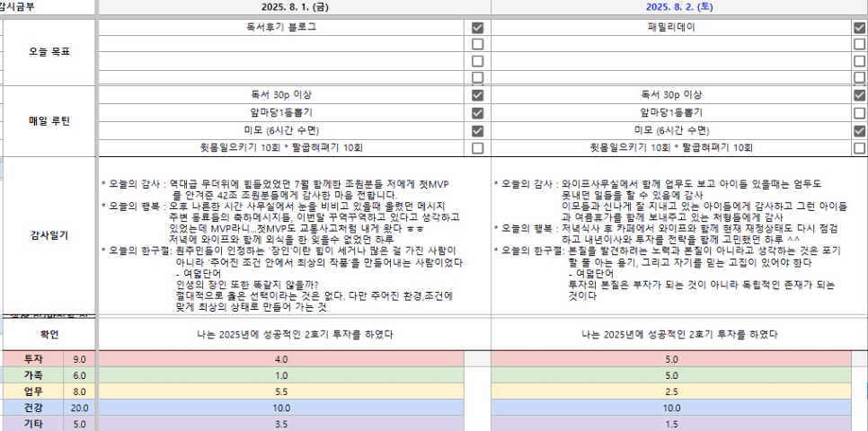Click the 1.0 가족 value for Aug 1
Image resolution: width=868 pixels, height=431 pixels.
[x=281, y=375]
